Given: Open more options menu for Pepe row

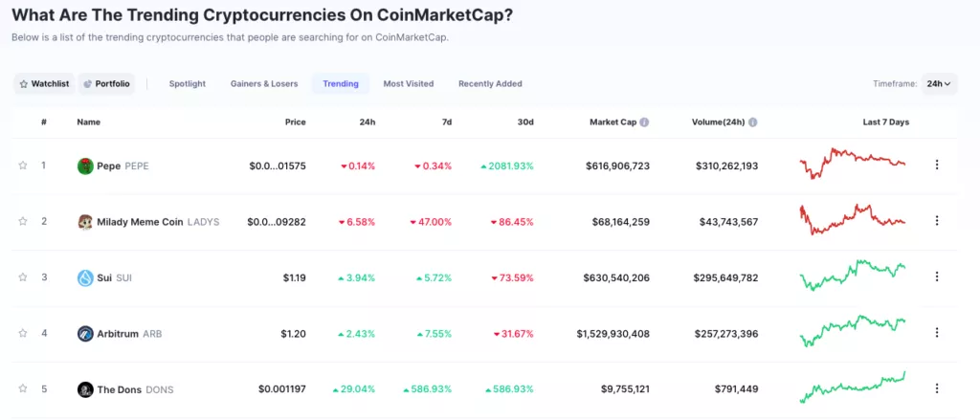Looking at the screenshot, I should (936, 165).
